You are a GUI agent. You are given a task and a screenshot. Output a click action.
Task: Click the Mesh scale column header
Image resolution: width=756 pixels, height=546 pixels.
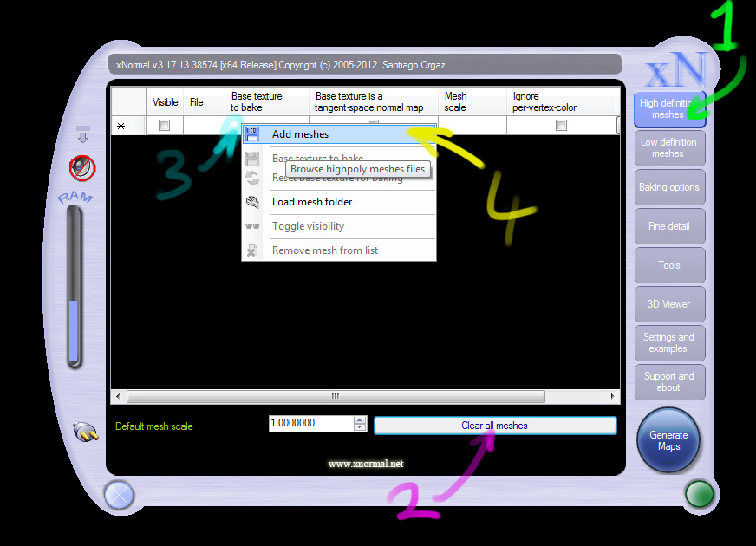472,101
